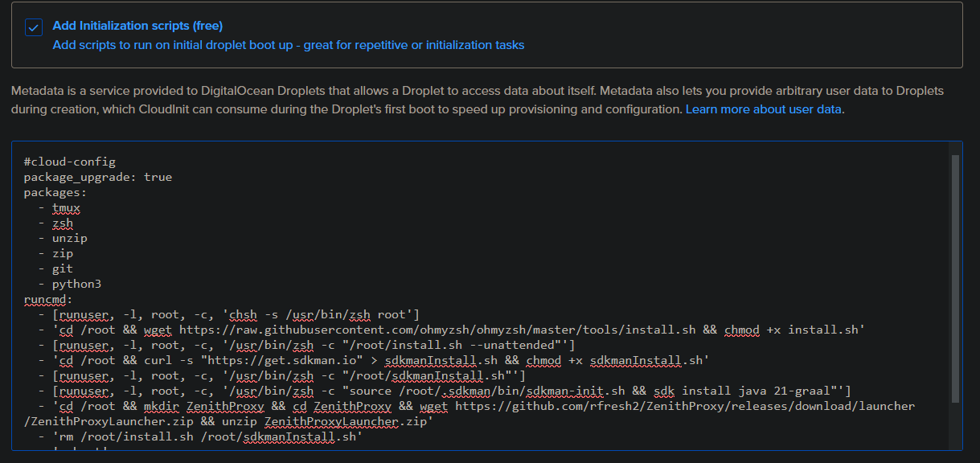Image resolution: width=980 pixels, height=463 pixels.
Task: Click inside the cloud-config text area
Action: [482, 241]
